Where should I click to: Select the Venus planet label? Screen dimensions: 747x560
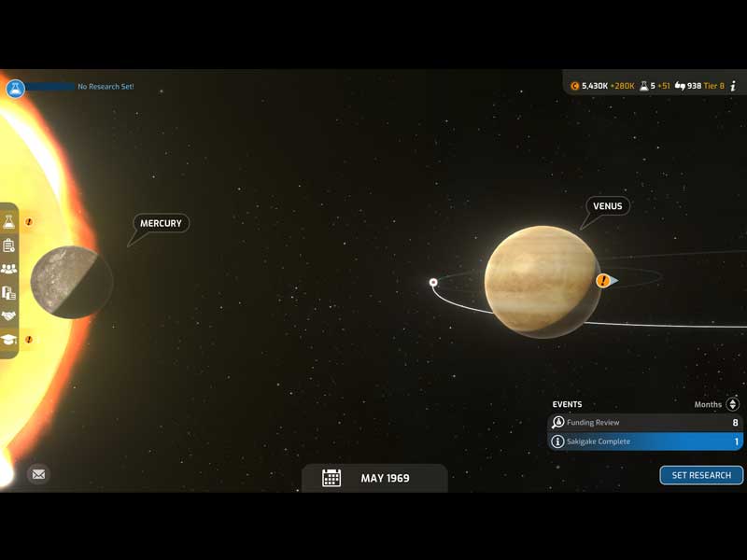click(608, 206)
